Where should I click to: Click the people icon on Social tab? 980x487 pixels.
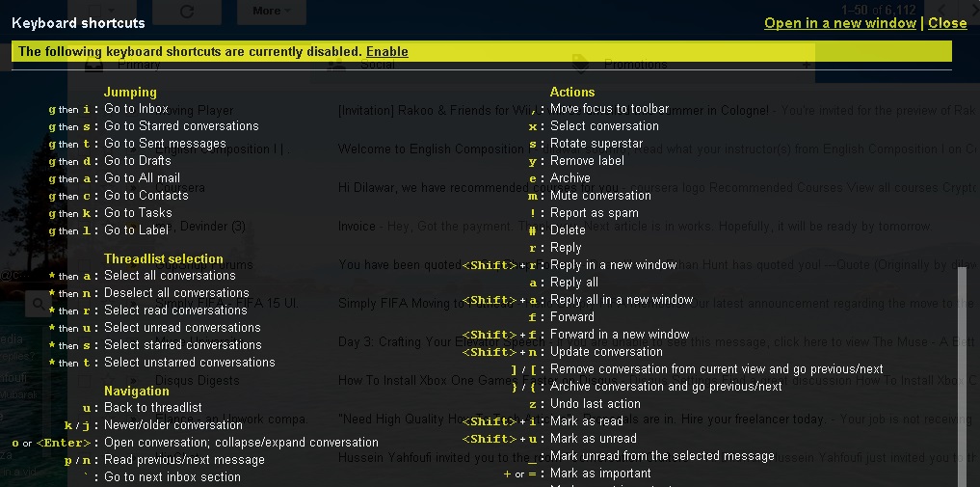pyautogui.click(x=335, y=66)
